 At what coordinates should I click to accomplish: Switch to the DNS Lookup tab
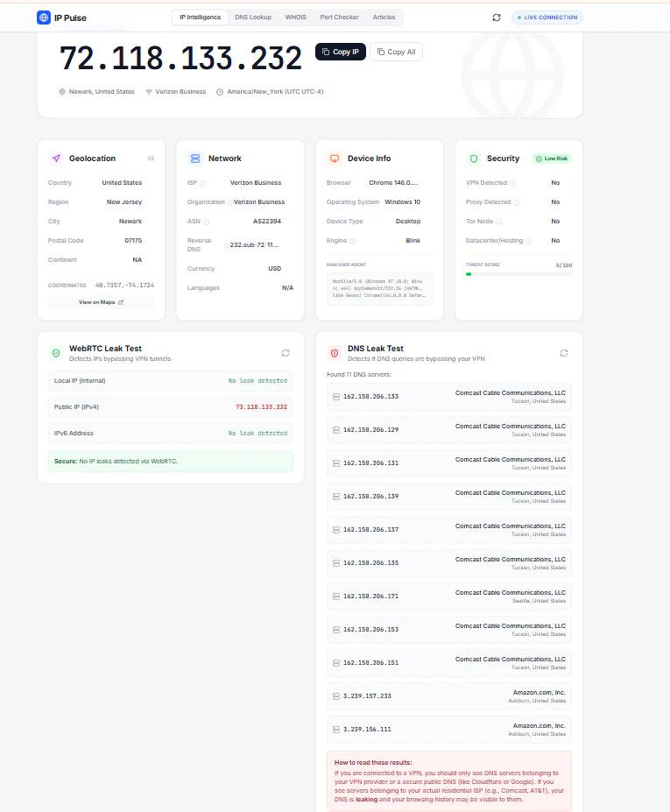253,18
